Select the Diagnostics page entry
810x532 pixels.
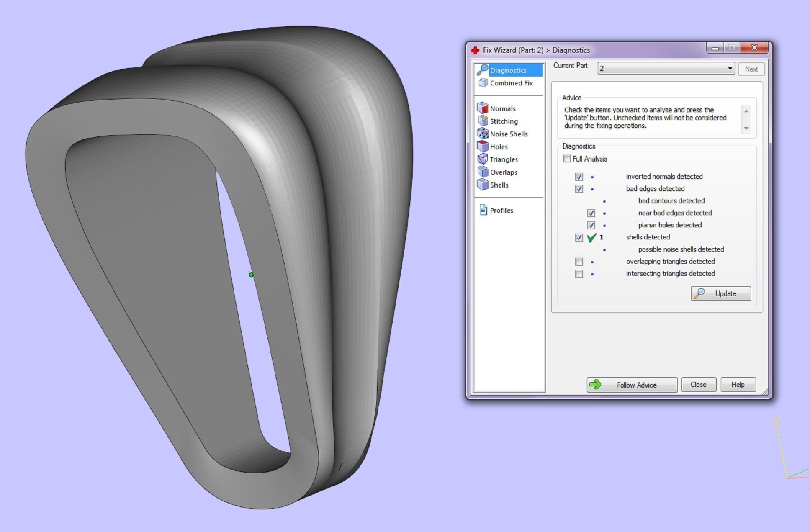[x=508, y=70]
